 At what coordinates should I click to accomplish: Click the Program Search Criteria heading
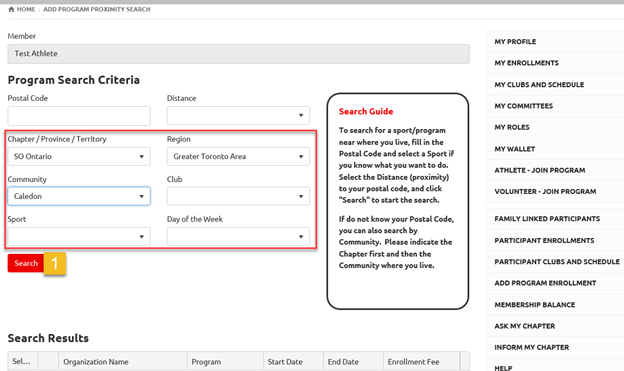(x=74, y=80)
